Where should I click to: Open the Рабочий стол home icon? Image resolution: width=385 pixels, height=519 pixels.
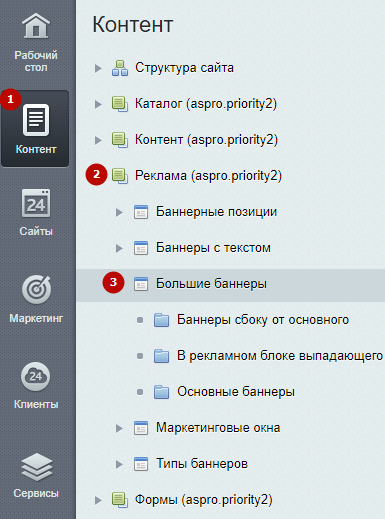pos(36,25)
